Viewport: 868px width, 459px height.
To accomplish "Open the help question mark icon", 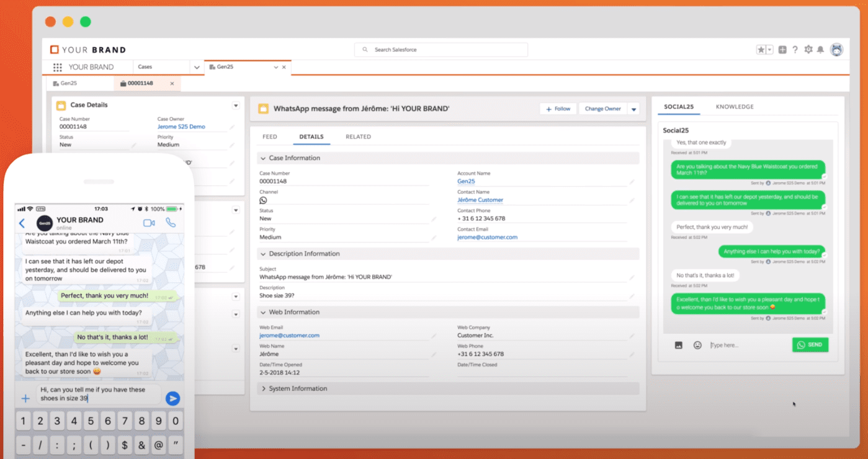I will click(795, 50).
